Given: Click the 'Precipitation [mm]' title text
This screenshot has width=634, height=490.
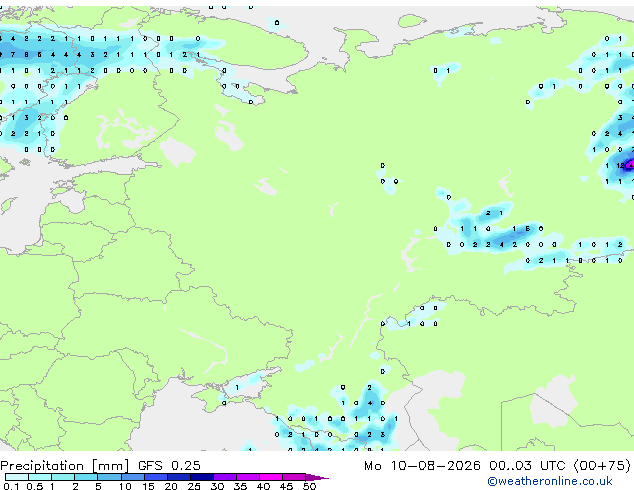Looking at the screenshot, I should pyautogui.click(x=65, y=466).
